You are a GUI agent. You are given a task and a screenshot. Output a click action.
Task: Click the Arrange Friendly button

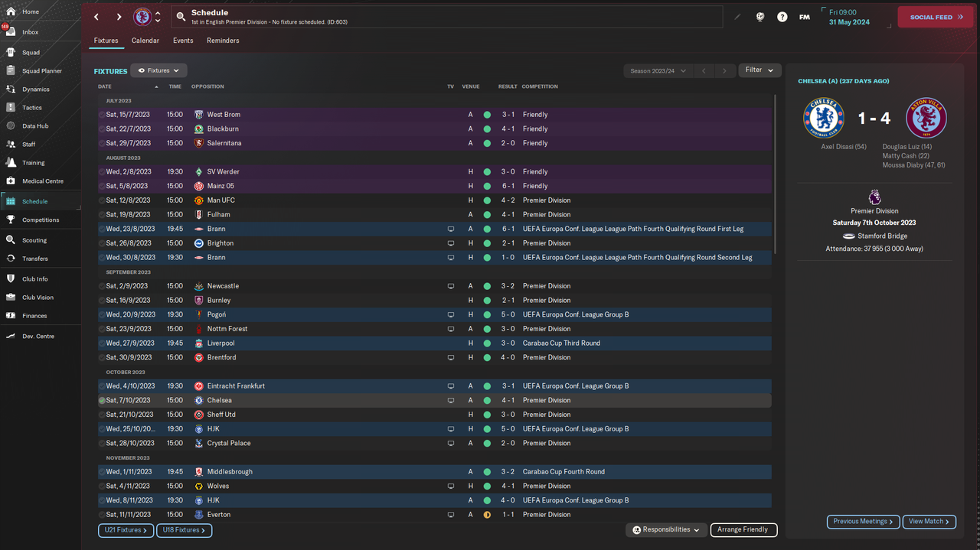tap(743, 529)
